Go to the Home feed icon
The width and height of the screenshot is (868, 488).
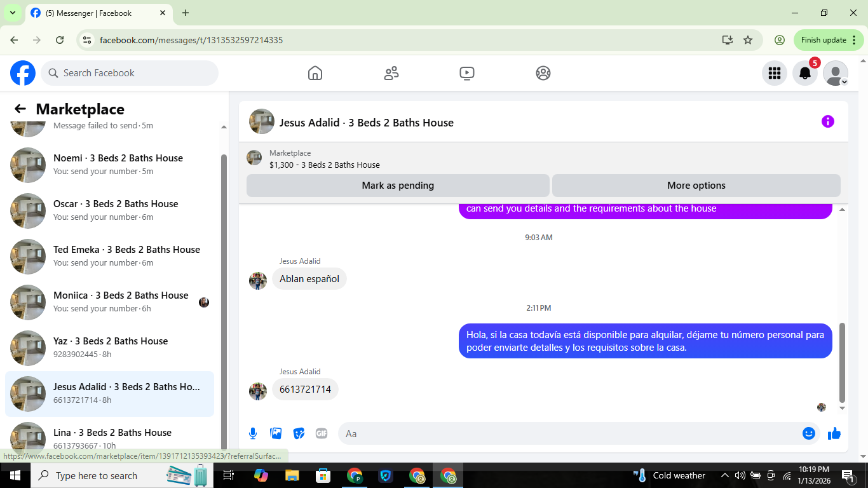click(315, 73)
